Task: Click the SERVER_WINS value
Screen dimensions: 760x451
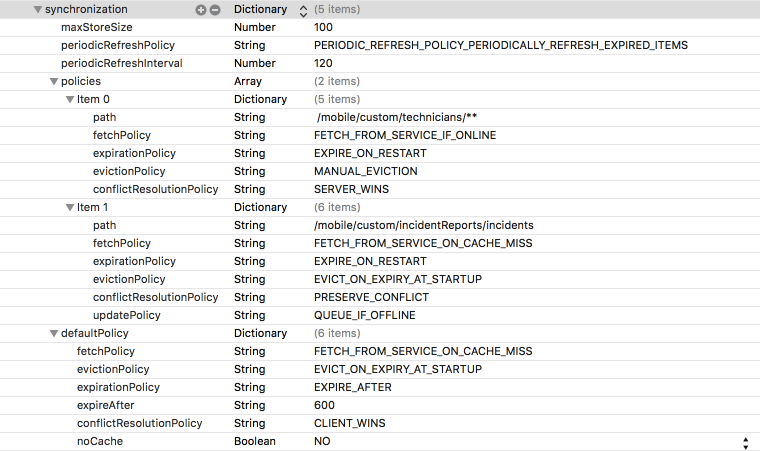Action: pos(351,189)
